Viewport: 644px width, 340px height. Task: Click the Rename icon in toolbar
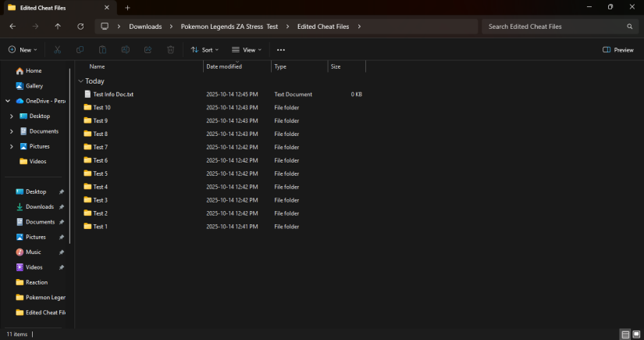pos(125,50)
